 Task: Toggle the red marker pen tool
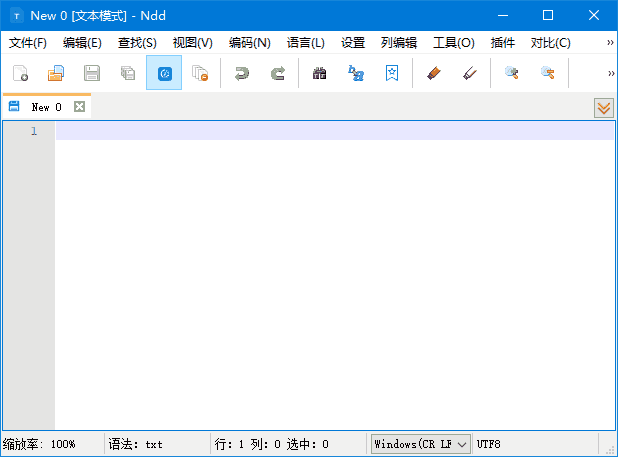(x=433, y=73)
